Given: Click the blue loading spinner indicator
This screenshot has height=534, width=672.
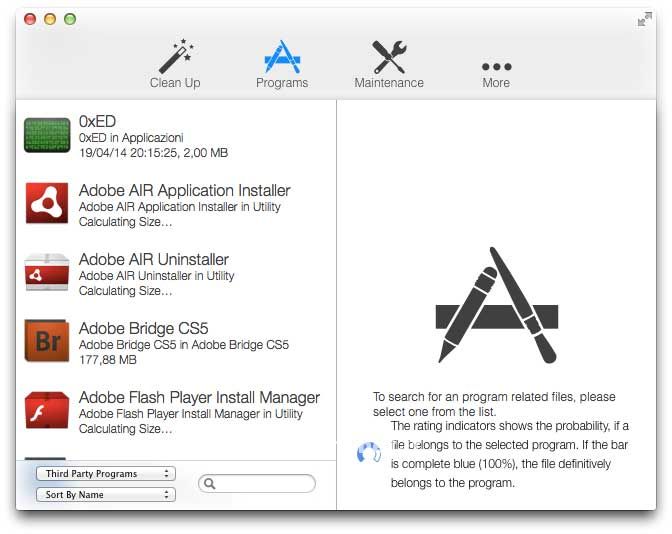Looking at the screenshot, I should tap(369, 453).
